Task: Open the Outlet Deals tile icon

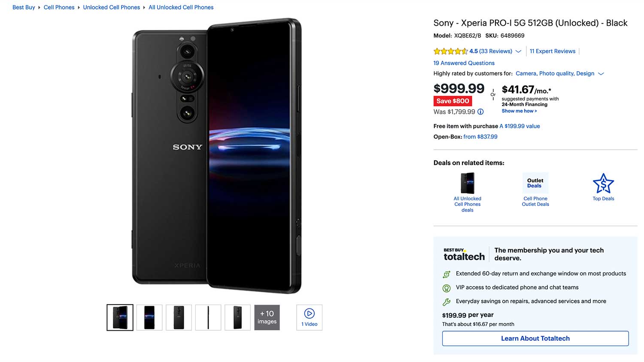Action: coord(535,183)
